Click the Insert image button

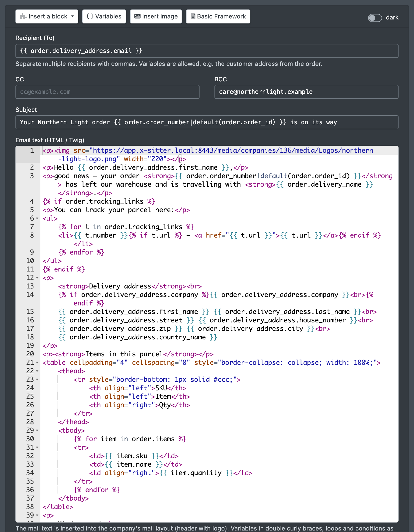click(x=156, y=16)
